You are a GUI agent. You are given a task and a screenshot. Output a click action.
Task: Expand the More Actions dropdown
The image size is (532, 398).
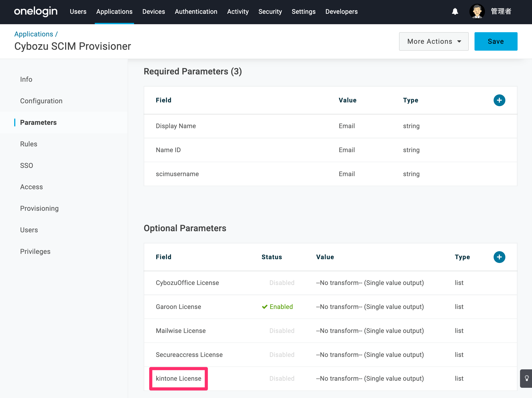click(x=434, y=41)
